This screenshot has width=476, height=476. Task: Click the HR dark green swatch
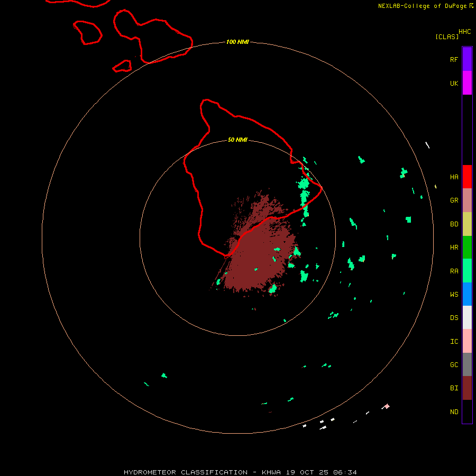tap(467, 248)
